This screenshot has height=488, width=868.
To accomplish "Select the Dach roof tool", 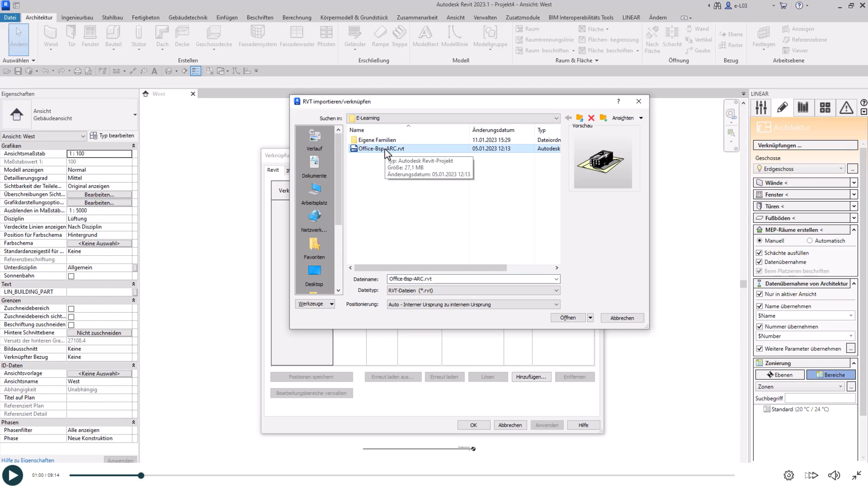I will click(162, 37).
